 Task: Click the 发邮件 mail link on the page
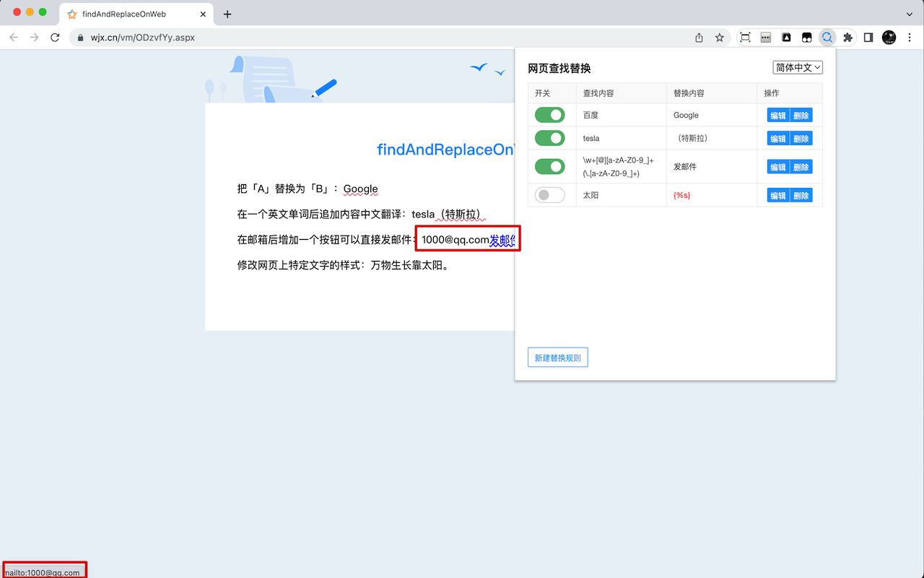point(503,239)
